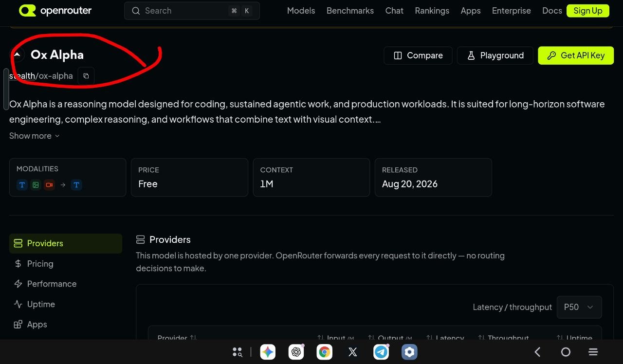
Task: Open Models in the top navigation
Action: [301, 11]
